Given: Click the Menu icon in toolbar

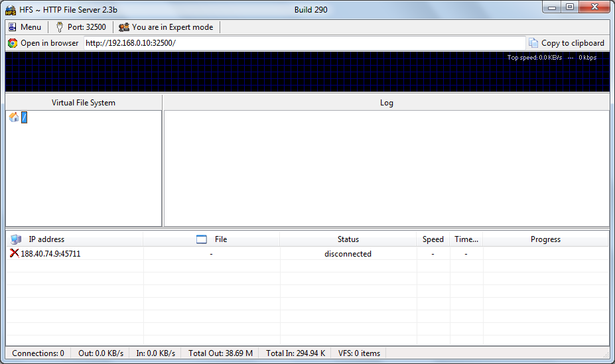Looking at the screenshot, I should [x=13, y=27].
